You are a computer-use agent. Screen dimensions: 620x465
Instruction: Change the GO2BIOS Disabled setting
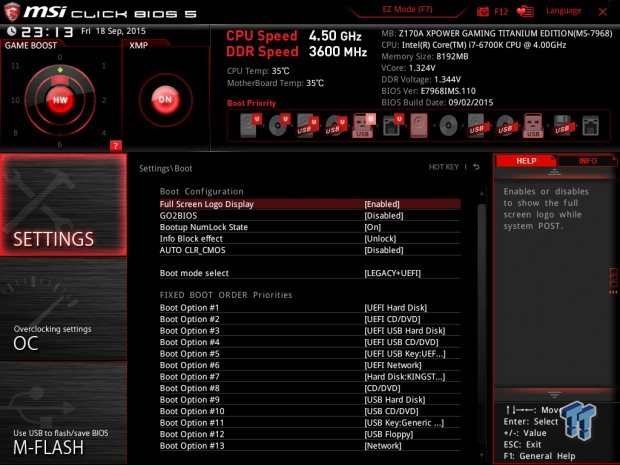click(x=310, y=215)
